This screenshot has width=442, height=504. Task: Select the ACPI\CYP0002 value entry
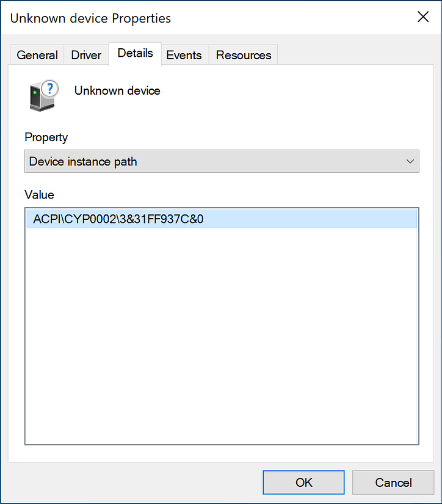click(118, 219)
